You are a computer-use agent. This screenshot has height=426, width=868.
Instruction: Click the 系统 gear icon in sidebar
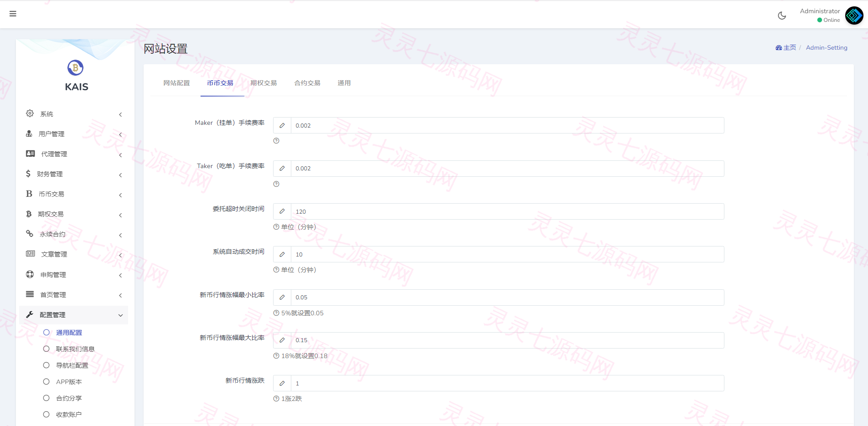[30, 113]
